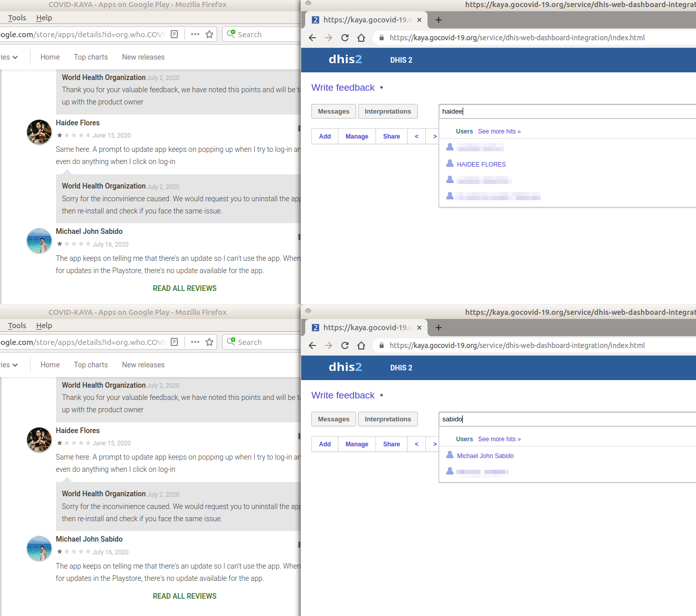Click the READ ALL REVIEWS link
This screenshot has width=696, height=616.
[x=184, y=288]
